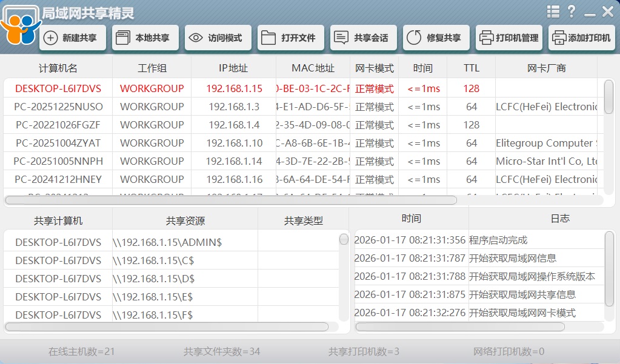Click the computer list vertical scrollbar
Viewport: 620px width, 364px height.
click(x=608, y=97)
